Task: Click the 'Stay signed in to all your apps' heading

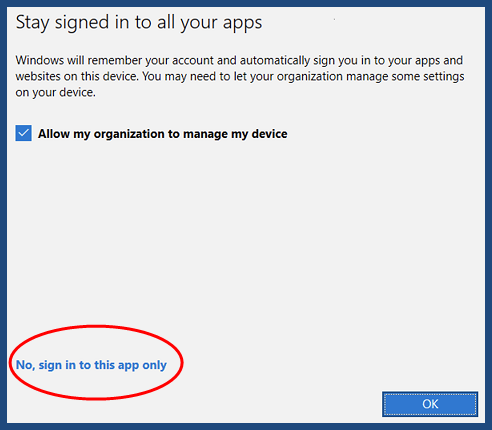Action: pyautogui.click(x=139, y=23)
